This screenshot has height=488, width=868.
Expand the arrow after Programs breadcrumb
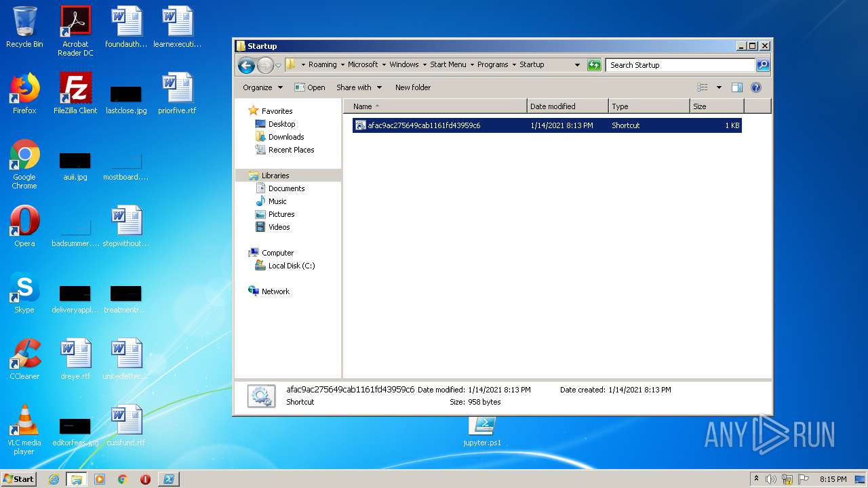click(x=513, y=65)
